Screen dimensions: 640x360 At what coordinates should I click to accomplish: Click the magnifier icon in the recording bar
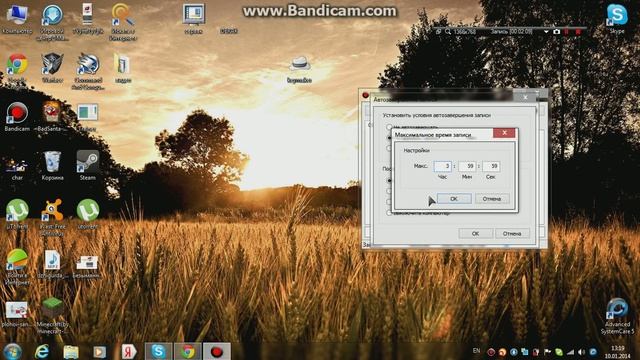coord(448,31)
